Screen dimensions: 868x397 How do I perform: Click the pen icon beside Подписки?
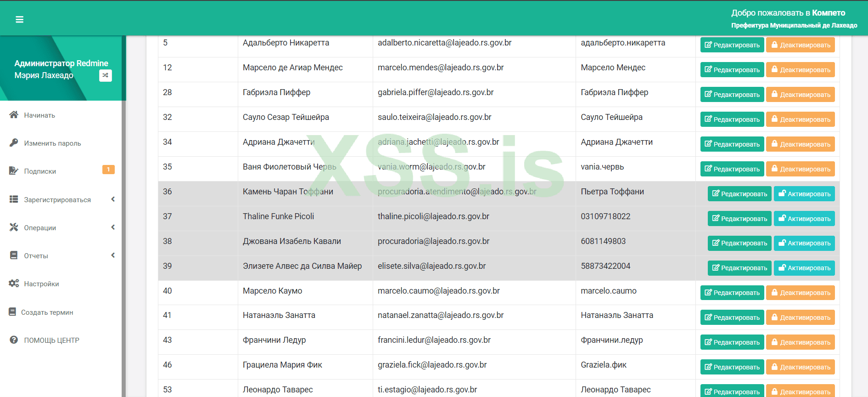coord(14,171)
